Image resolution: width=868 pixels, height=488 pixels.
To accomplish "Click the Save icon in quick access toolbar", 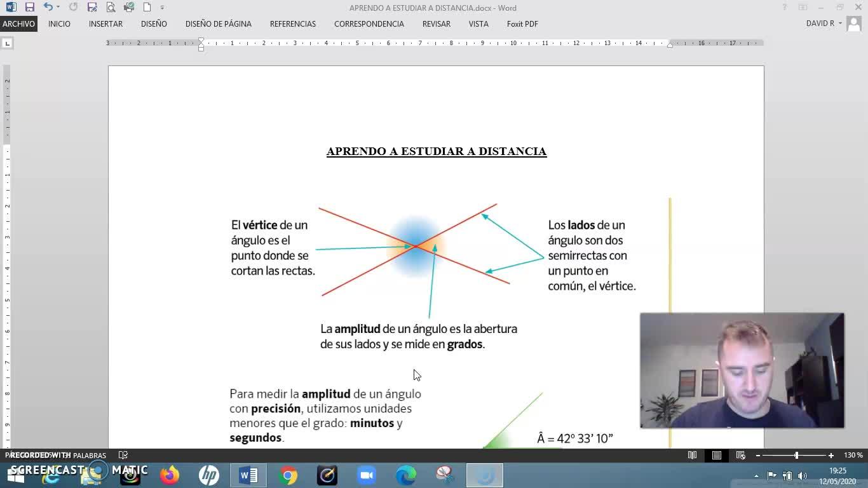I will [29, 8].
